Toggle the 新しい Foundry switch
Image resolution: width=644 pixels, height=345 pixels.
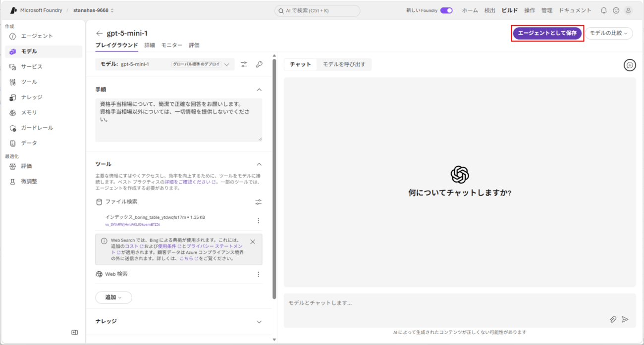click(446, 10)
